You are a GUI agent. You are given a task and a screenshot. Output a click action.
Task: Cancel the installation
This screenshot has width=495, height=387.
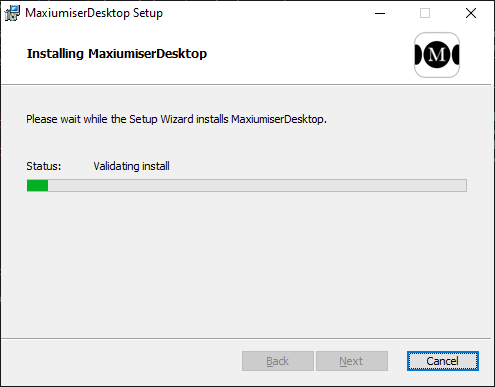click(443, 361)
